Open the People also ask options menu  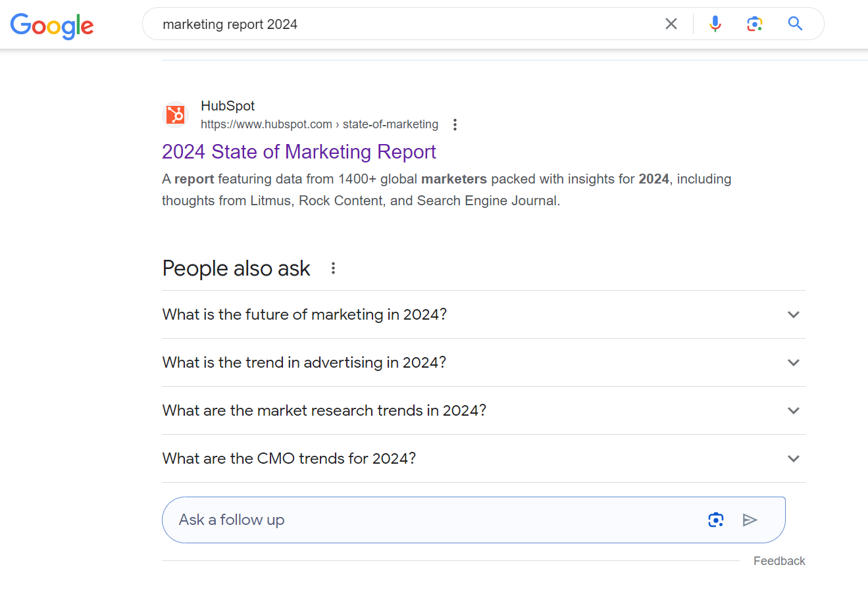pyautogui.click(x=334, y=268)
